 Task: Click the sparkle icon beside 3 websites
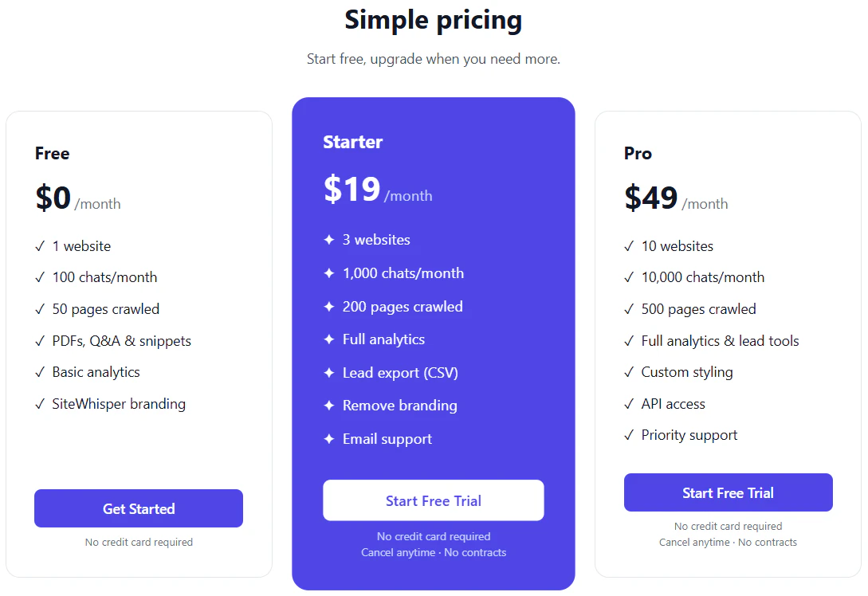[329, 240]
